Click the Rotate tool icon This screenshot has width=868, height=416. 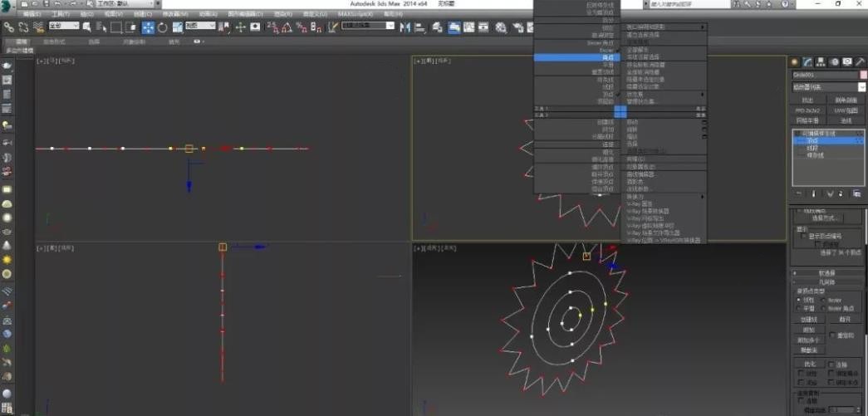(x=163, y=27)
